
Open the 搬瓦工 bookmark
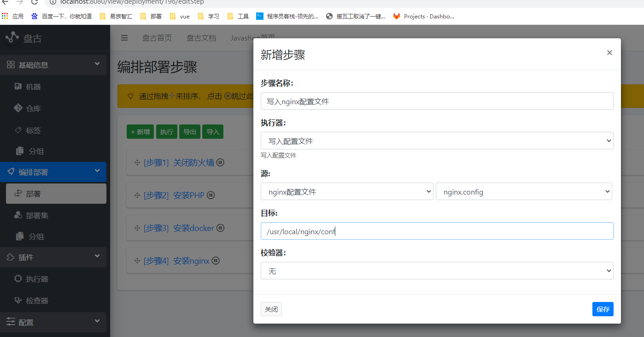pos(356,16)
